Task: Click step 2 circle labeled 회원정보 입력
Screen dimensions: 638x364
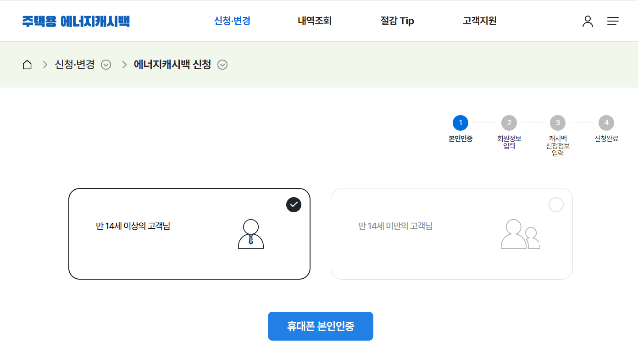Action: click(x=509, y=122)
